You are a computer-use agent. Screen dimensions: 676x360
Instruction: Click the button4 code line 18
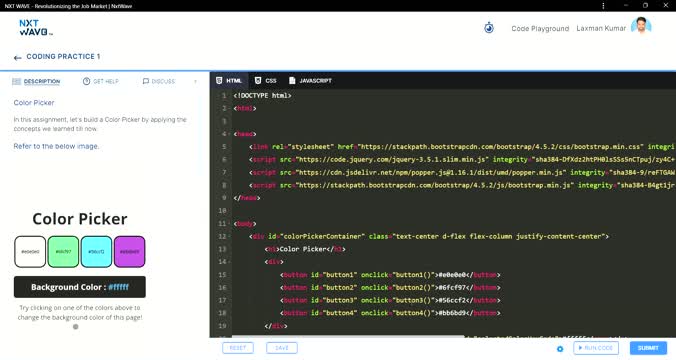(x=390, y=313)
